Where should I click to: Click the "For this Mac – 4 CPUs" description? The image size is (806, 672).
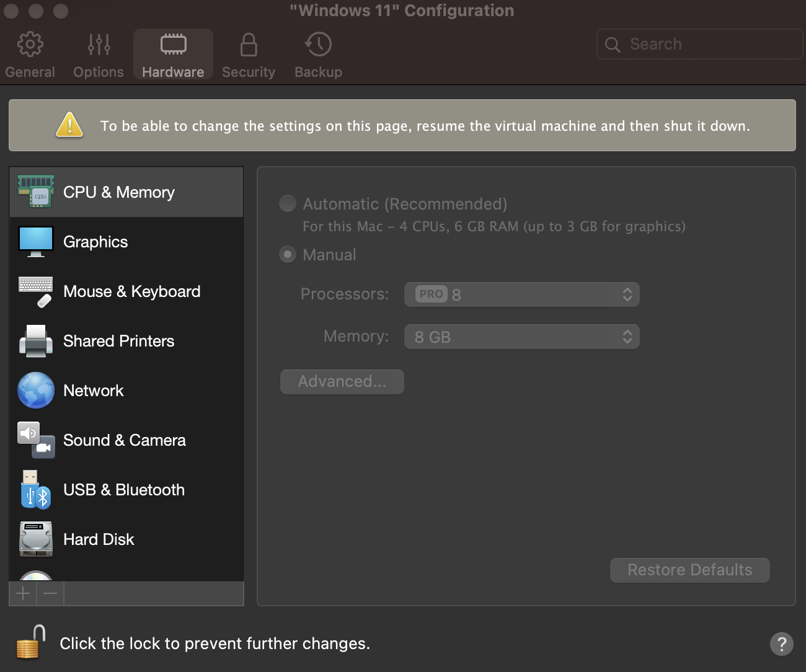click(x=494, y=226)
